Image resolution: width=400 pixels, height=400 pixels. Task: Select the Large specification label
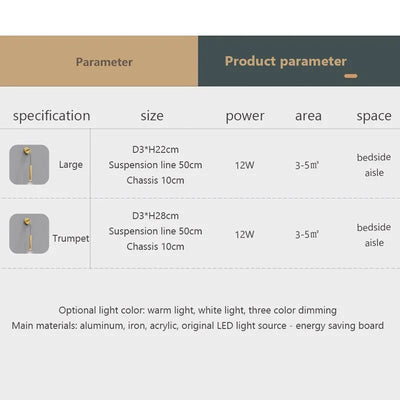[71, 165]
